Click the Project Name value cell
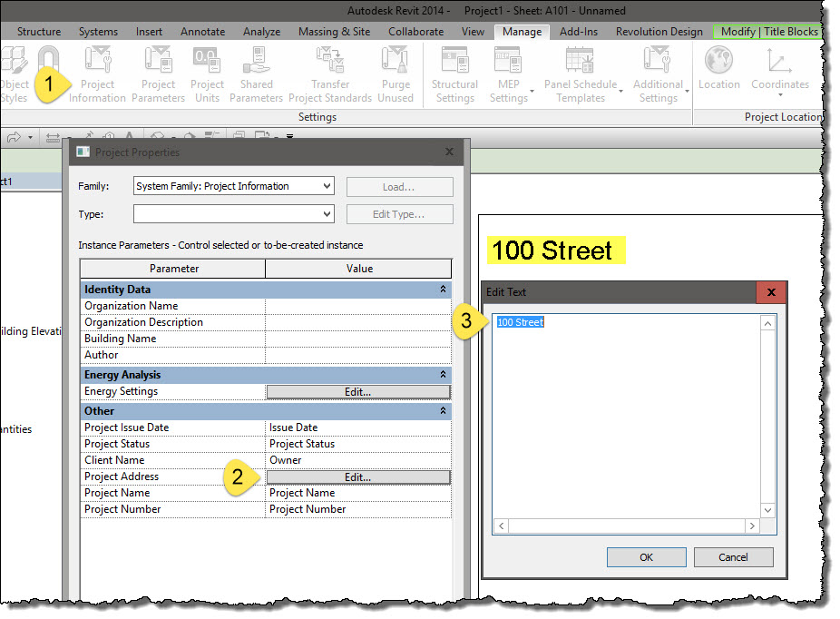 pyautogui.click(x=357, y=493)
